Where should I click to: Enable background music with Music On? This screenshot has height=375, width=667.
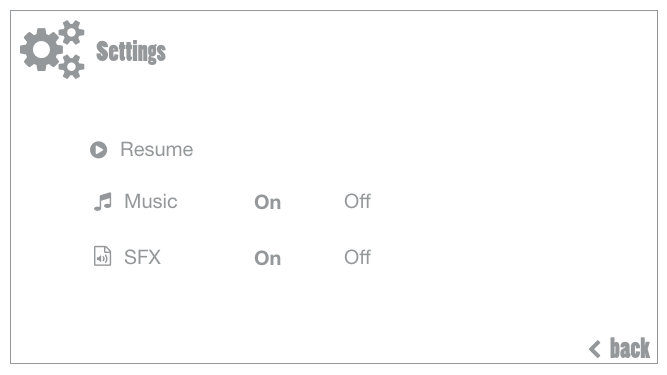coord(268,202)
